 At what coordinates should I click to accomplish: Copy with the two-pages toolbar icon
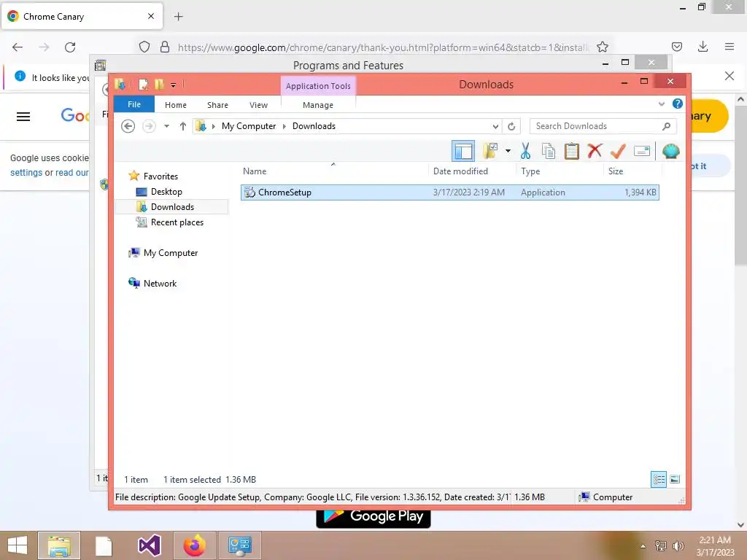coord(549,151)
